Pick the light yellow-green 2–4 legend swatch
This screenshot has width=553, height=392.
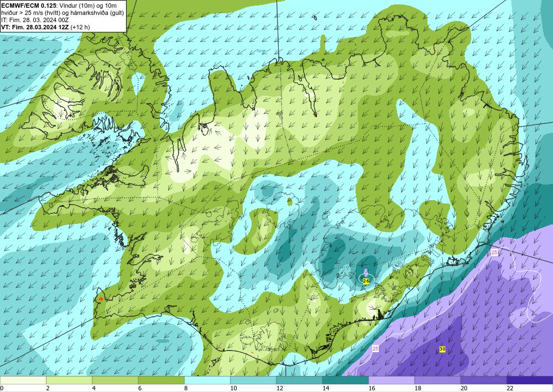point(69,380)
